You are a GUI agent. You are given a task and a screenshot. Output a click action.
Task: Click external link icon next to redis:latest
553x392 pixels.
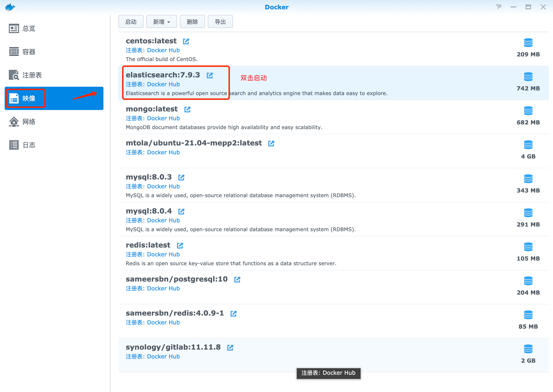(180, 245)
